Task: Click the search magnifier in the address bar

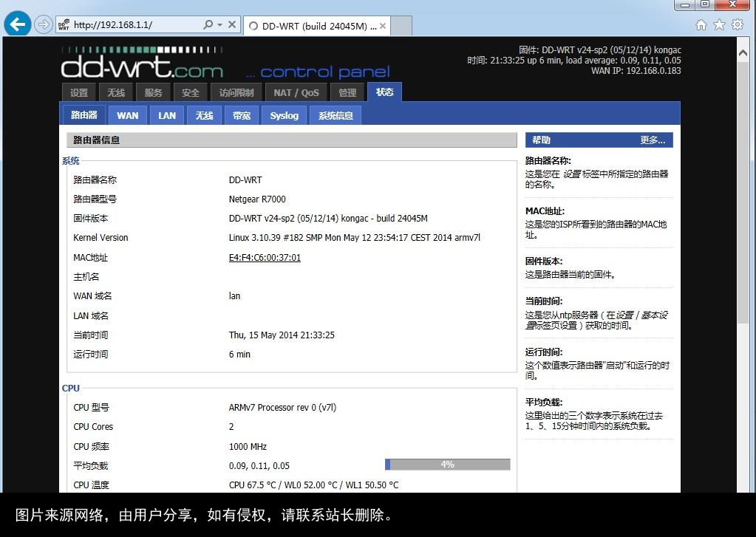Action: [x=208, y=24]
